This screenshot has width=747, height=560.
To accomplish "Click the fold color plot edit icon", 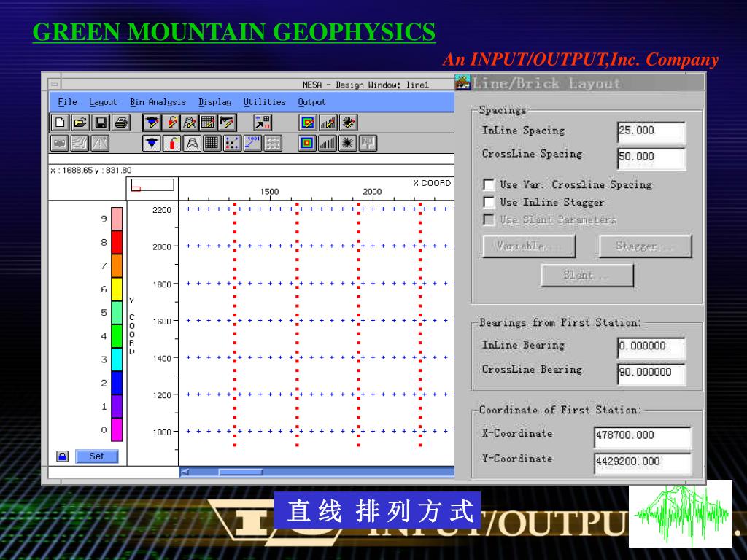I will 308,122.
